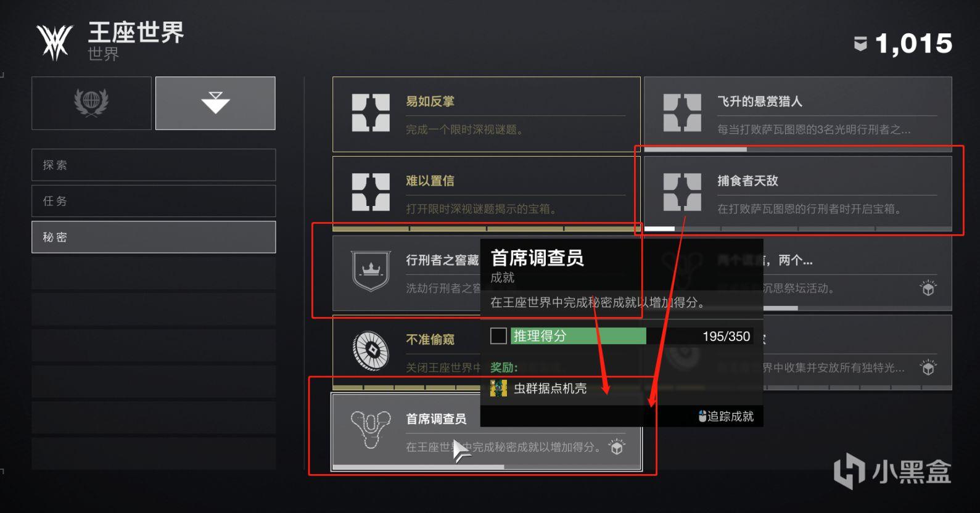The width and height of the screenshot is (980, 513).
Task: Click the 1,015 triumph score counter
Action: point(903,44)
